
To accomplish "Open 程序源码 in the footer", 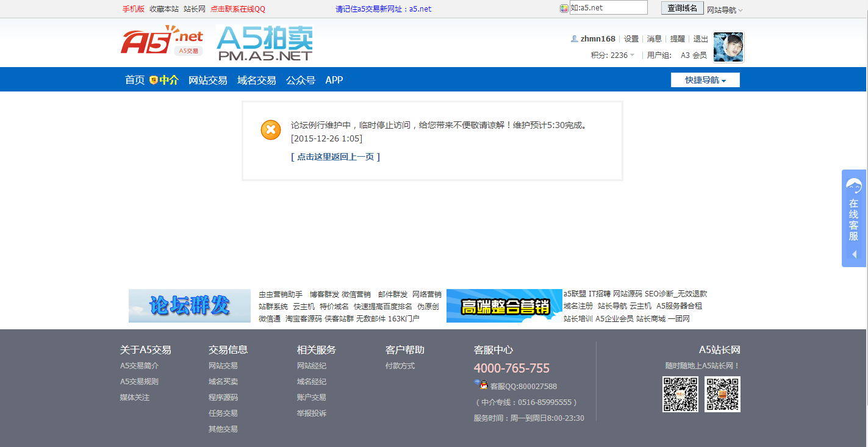I will click(x=223, y=398).
